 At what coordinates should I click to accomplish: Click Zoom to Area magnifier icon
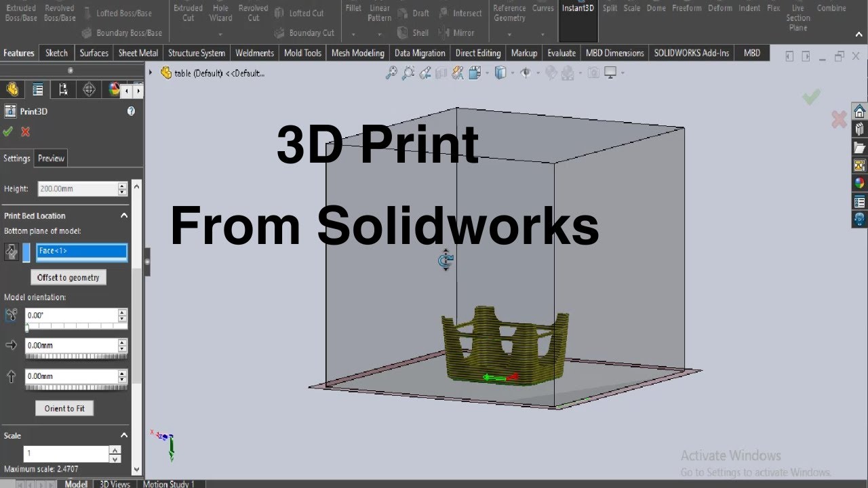pyautogui.click(x=408, y=73)
